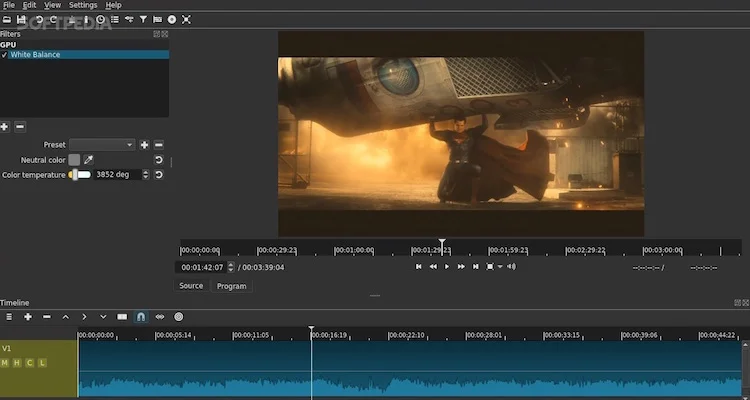This screenshot has width=750, height=400.
Task: Split clip at playhead icon
Action: pyautogui.click(x=122, y=317)
